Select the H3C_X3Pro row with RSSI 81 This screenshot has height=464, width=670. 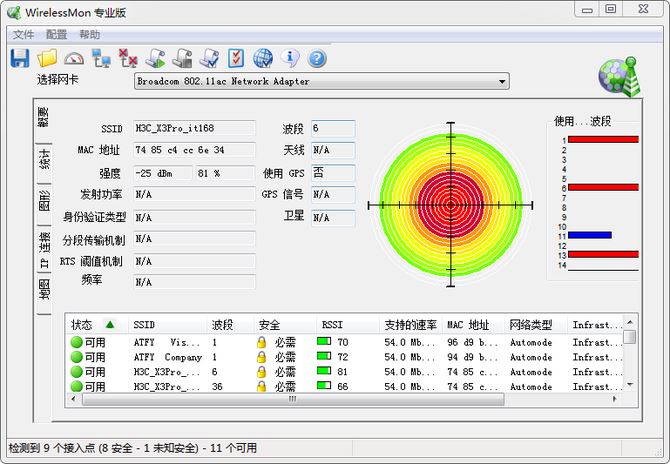point(346,372)
